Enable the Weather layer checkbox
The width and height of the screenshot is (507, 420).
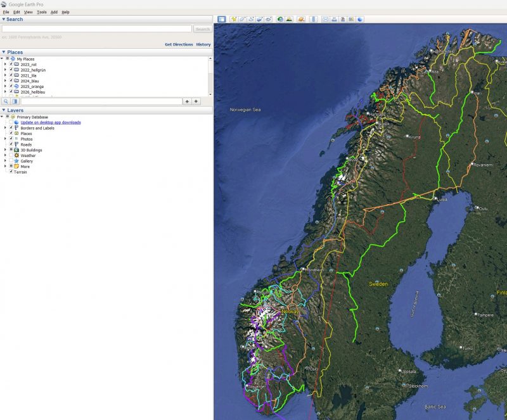pyautogui.click(x=11, y=155)
